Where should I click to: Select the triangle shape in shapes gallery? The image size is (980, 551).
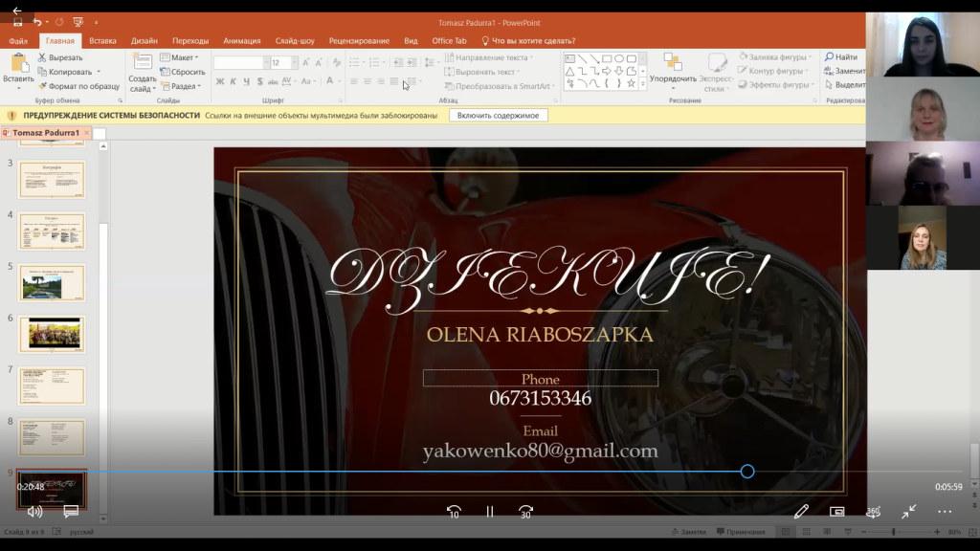(x=570, y=71)
